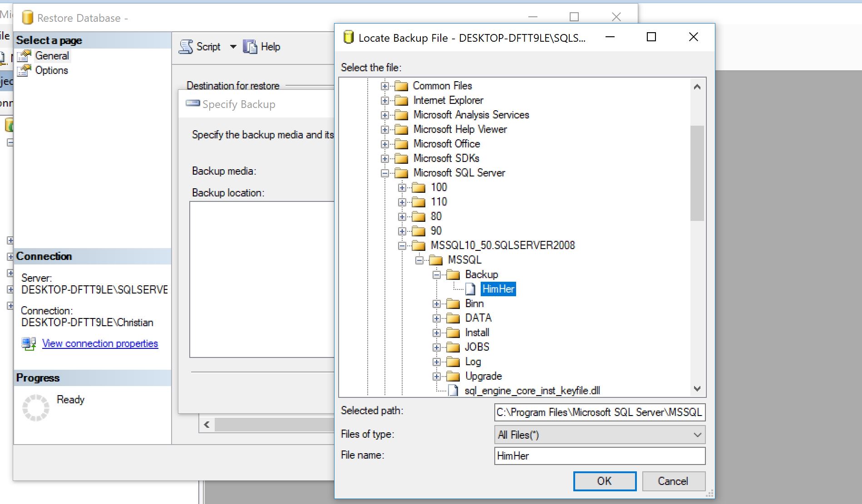The height and width of the screenshot is (504, 862).
Task: Switch to the General page
Action: 53,55
